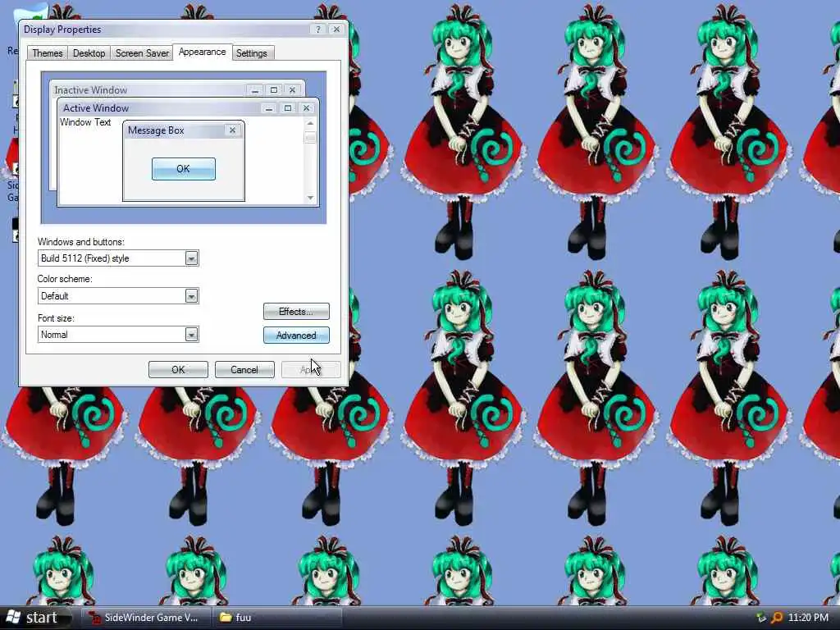Switch to the Themes tab
This screenshot has width=840, height=630.
tap(47, 53)
